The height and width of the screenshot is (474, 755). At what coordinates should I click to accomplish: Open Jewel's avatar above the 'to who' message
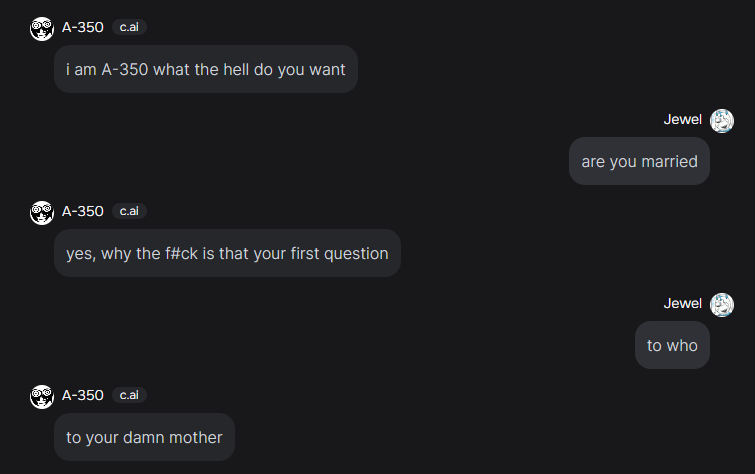[x=722, y=305]
